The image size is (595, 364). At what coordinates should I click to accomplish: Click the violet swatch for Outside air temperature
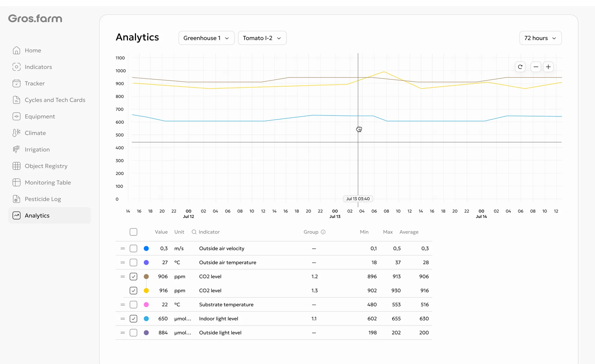(146, 262)
